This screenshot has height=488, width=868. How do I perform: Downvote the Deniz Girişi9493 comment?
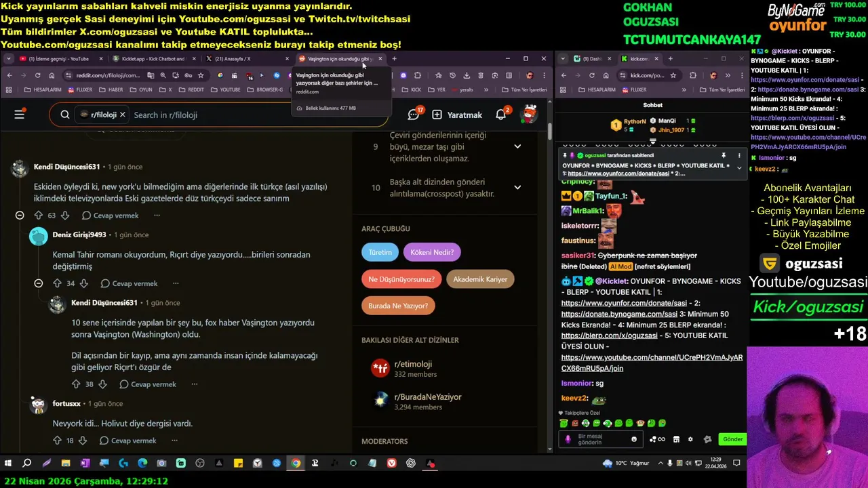point(84,283)
